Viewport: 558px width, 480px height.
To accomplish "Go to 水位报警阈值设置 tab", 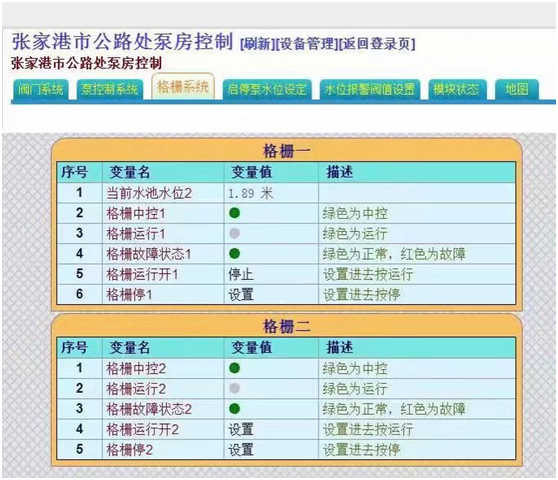I will [x=370, y=89].
